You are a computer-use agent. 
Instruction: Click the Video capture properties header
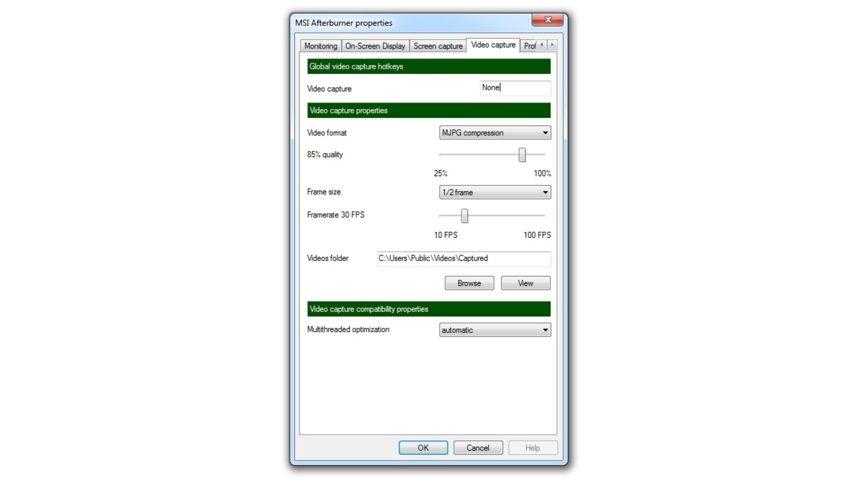[429, 110]
